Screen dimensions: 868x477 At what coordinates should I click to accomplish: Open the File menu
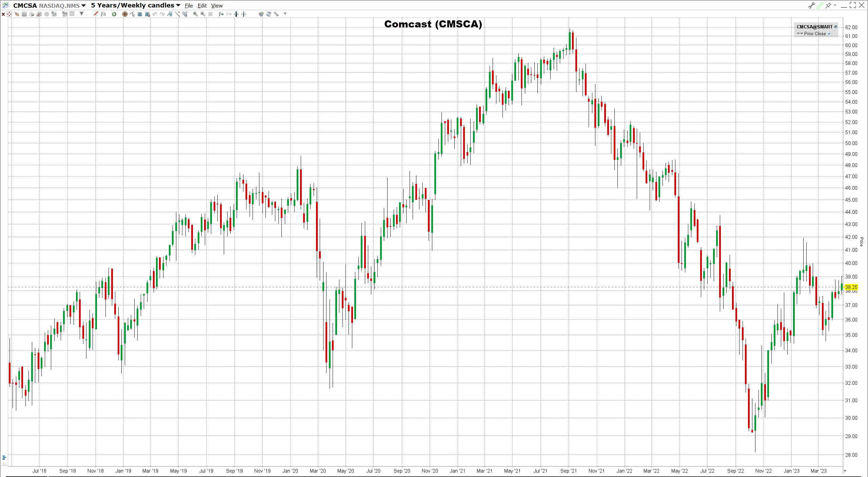(x=189, y=6)
